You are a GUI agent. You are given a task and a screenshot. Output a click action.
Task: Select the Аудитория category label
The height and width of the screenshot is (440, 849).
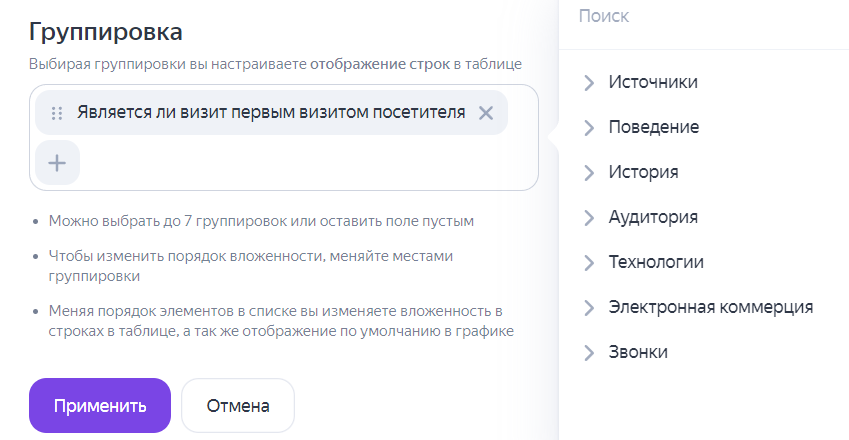pos(653,217)
